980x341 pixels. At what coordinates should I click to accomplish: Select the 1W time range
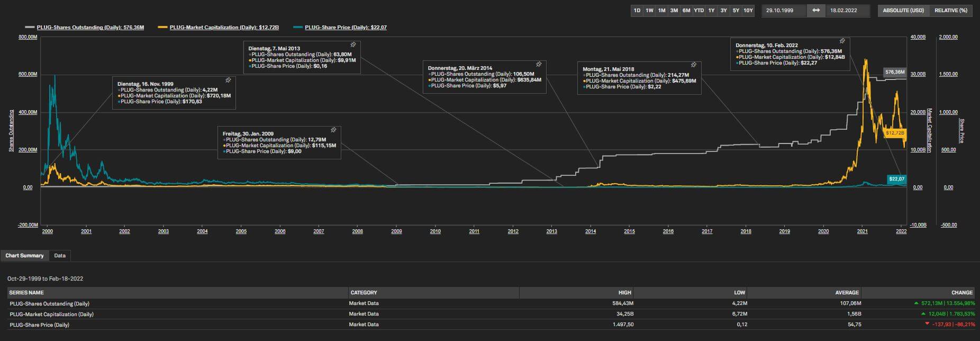point(649,11)
